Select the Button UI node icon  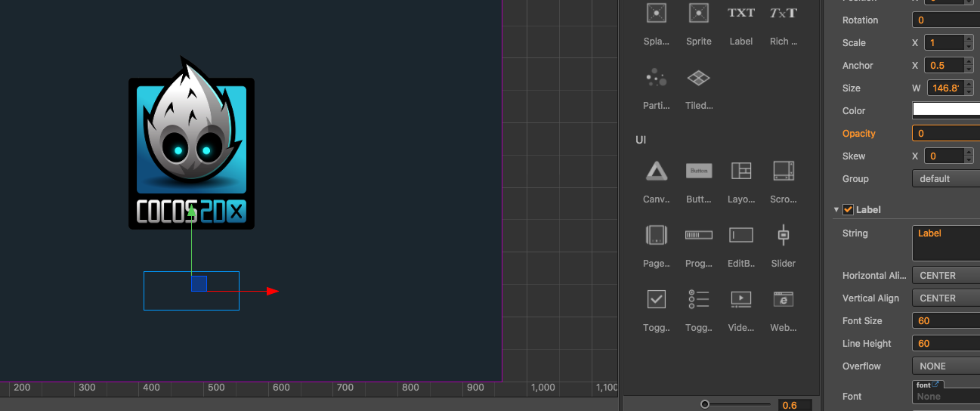(x=699, y=172)
